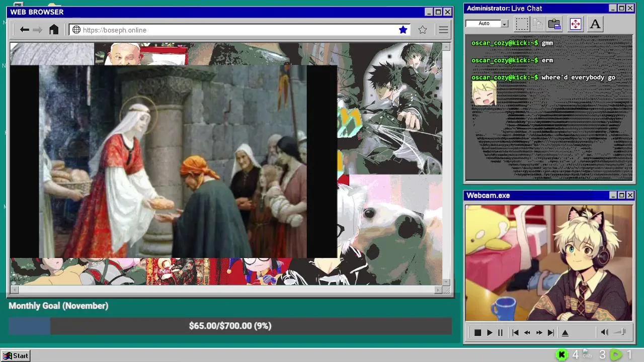Pause playback in Webcam.exe
Viewport: 644px width, 362px height.
[500, 332]
